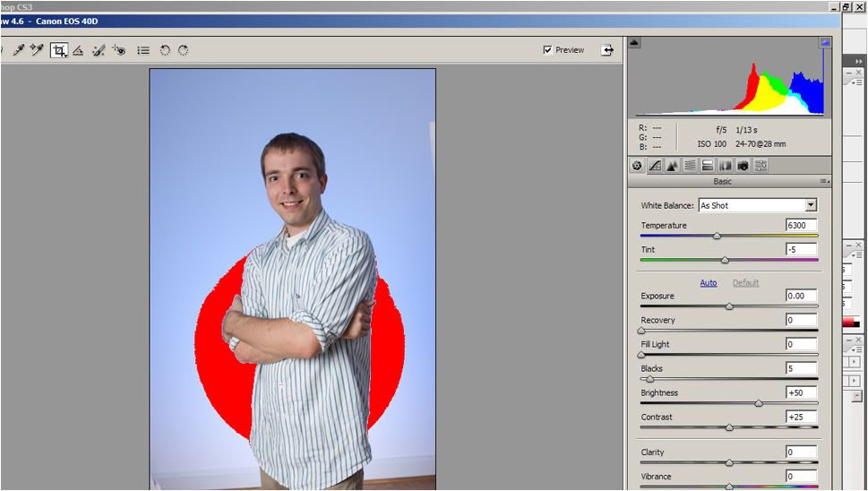The width and height of the screenshot is (868, 491).
Task: Open the Tone Curve panel tab
Action: [x=655, y=166]
